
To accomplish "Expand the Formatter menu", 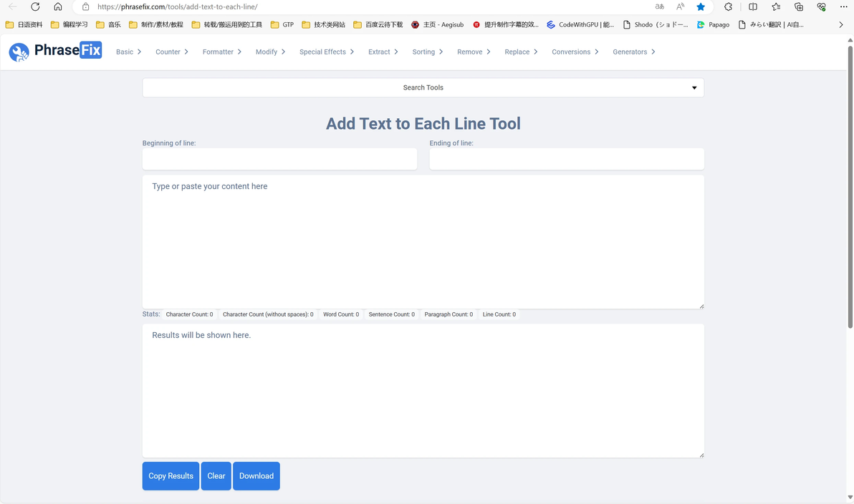I will coord(221,52).
